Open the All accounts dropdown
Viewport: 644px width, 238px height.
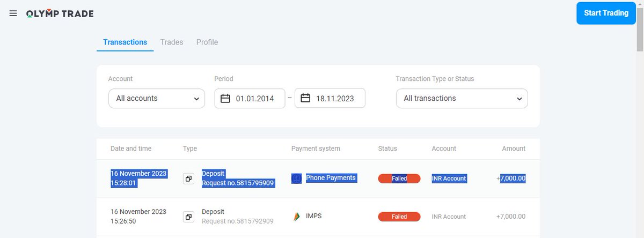[157, 99]
